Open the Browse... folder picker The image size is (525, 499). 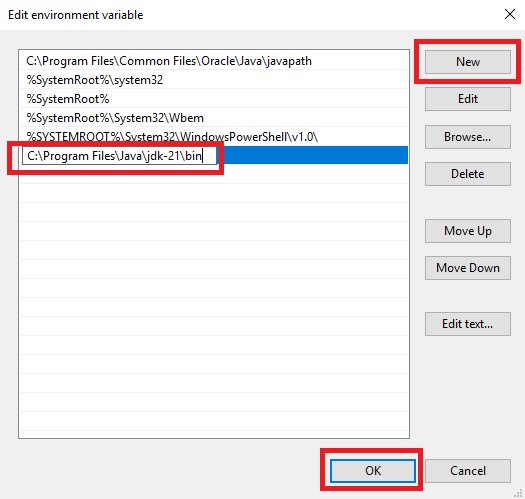(468, 137)
